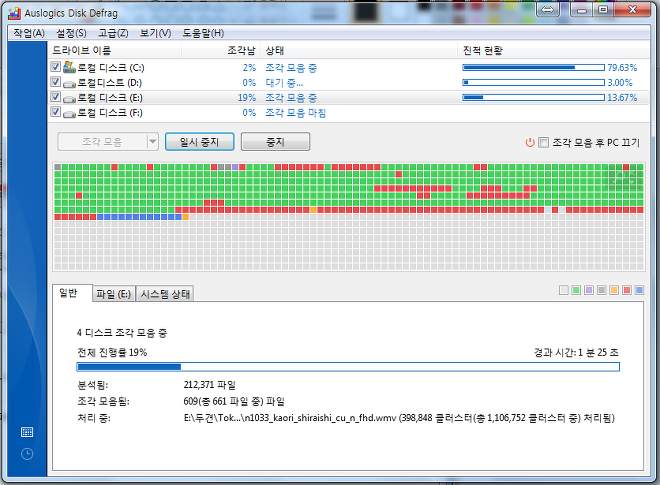Click the drive icon for 로컬 디스크 (F:)

coord(69,114)
